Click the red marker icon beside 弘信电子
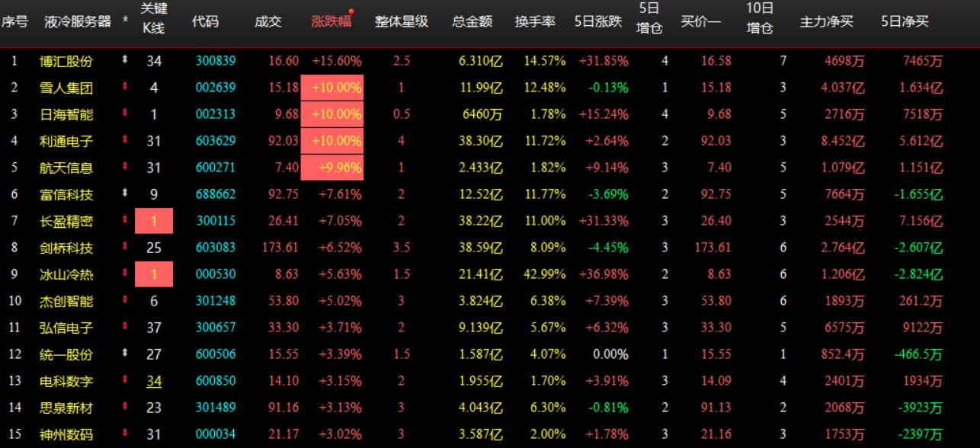Viewport: 980px width, 448px height. (x=125, y=326)
